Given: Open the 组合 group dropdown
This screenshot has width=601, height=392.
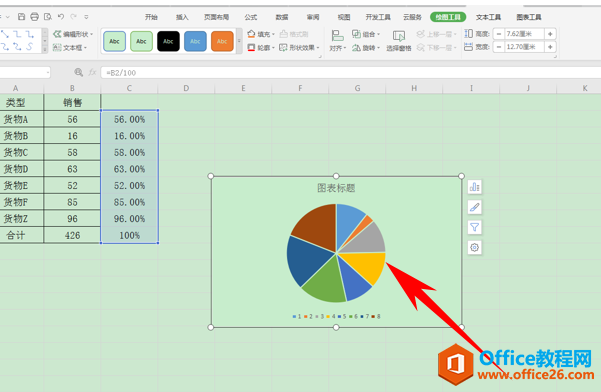Looking at the screenshot, I should 366,34.
